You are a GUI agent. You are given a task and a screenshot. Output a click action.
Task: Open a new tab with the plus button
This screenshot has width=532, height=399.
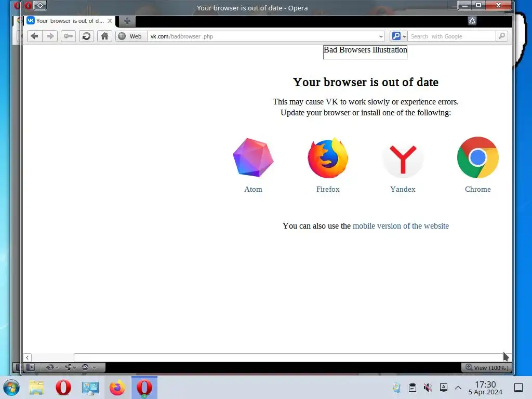127,21
